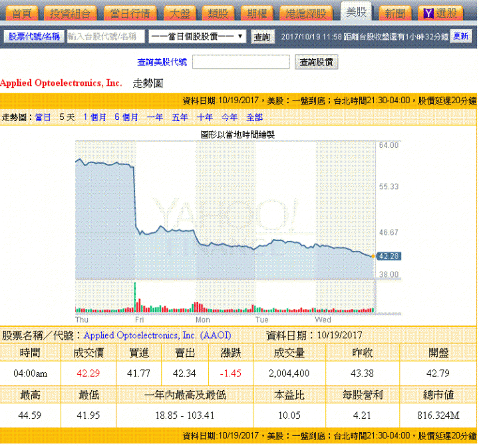
Task: Click the 走勢圖 heading text
Action: point(148,83)
